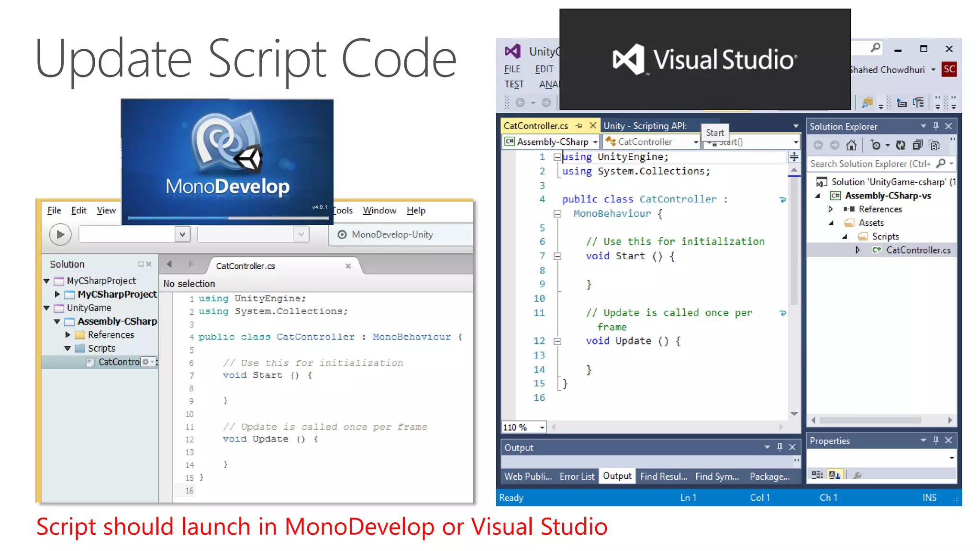Toggle auto-hide pin on Output panel

click(x=780, y=447)
